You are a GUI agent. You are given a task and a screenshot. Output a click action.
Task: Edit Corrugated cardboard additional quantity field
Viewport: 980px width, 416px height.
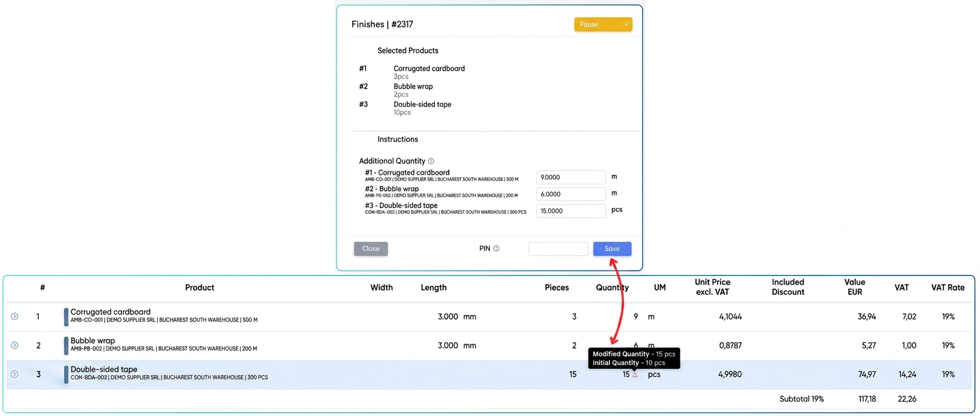click(570, 177)
